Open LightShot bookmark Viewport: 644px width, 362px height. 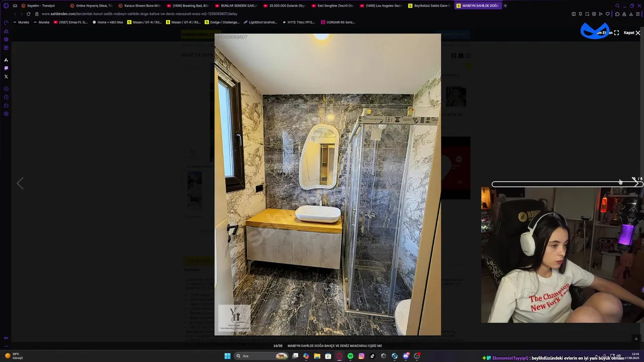[260, 22]
